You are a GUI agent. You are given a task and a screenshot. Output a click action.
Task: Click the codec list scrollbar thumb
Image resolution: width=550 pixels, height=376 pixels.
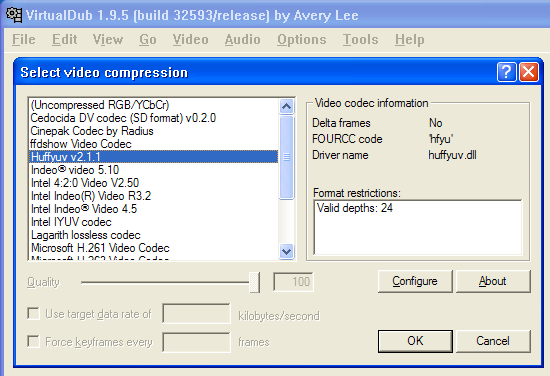(287, 157)
